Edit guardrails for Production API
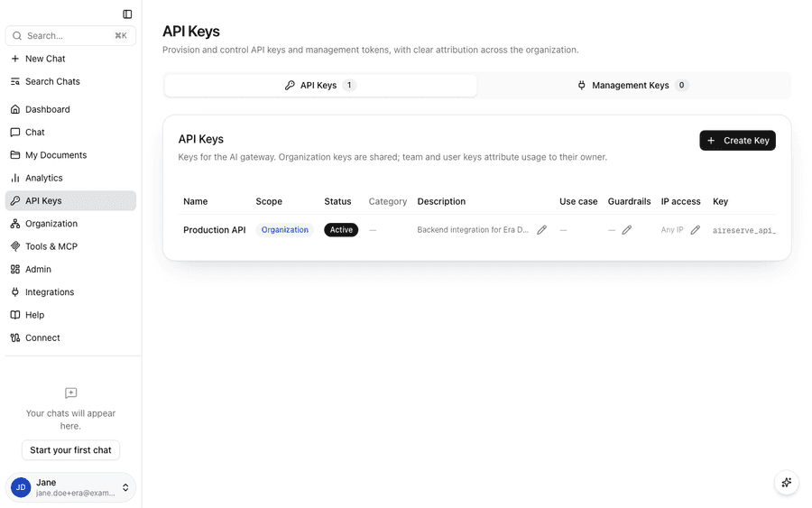Screen dimensions: 812x508 pos(627,230)
